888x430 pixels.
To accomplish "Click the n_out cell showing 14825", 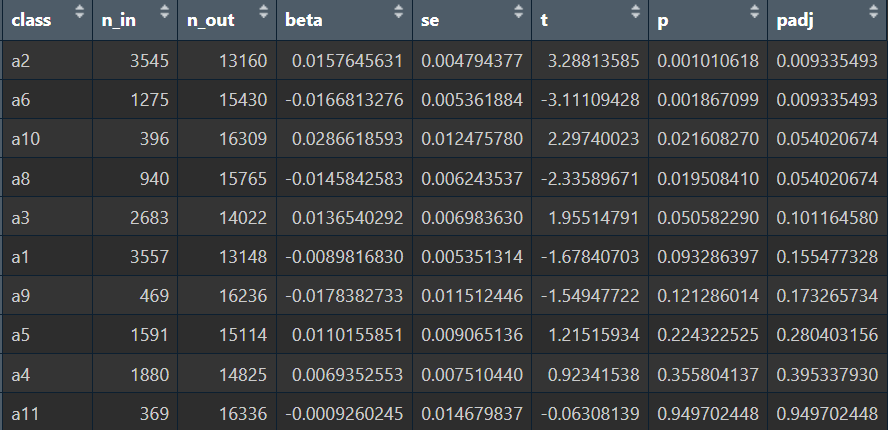I will click(243, 374).
